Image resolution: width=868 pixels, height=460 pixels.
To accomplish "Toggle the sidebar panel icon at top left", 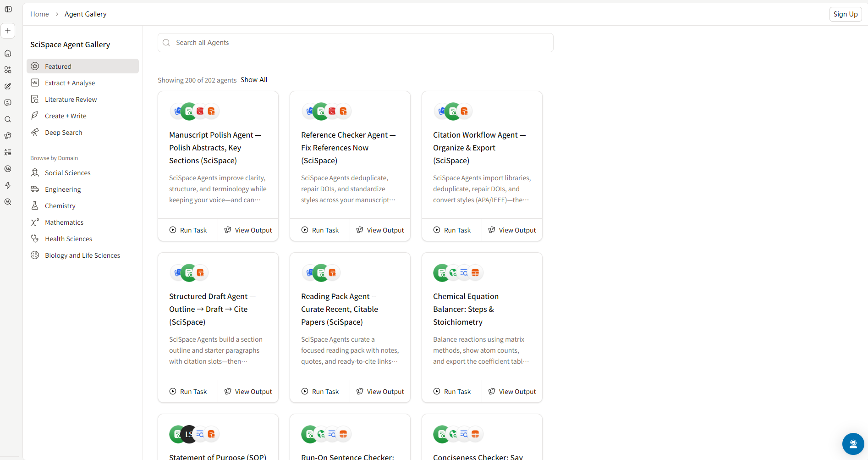I will [8, 9].
